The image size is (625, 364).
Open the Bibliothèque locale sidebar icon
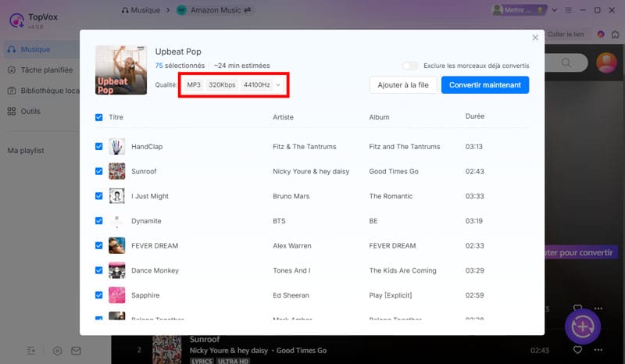click(x=12, y=91)
